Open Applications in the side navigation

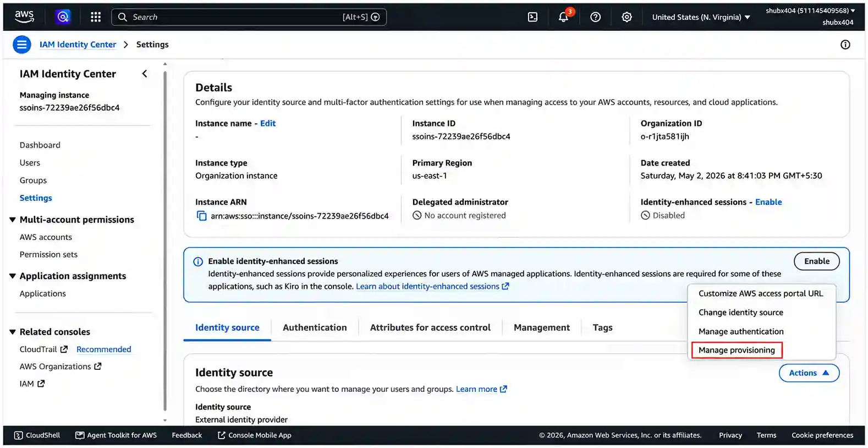point(42,294)
